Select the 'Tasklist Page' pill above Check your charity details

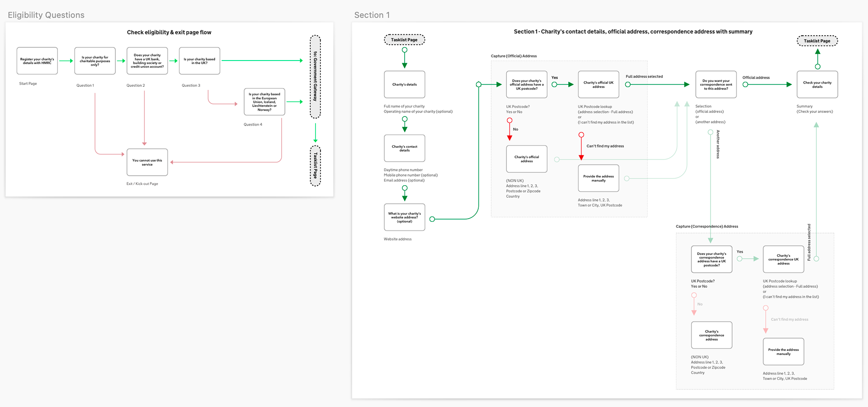(x=817, y=41)
